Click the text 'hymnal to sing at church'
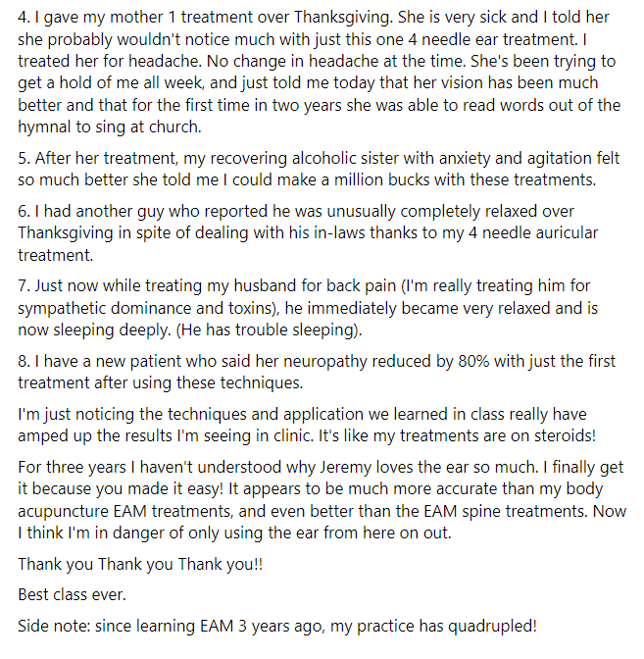The width and height of the screenshot is (644, 659). [x=109, y=127]
